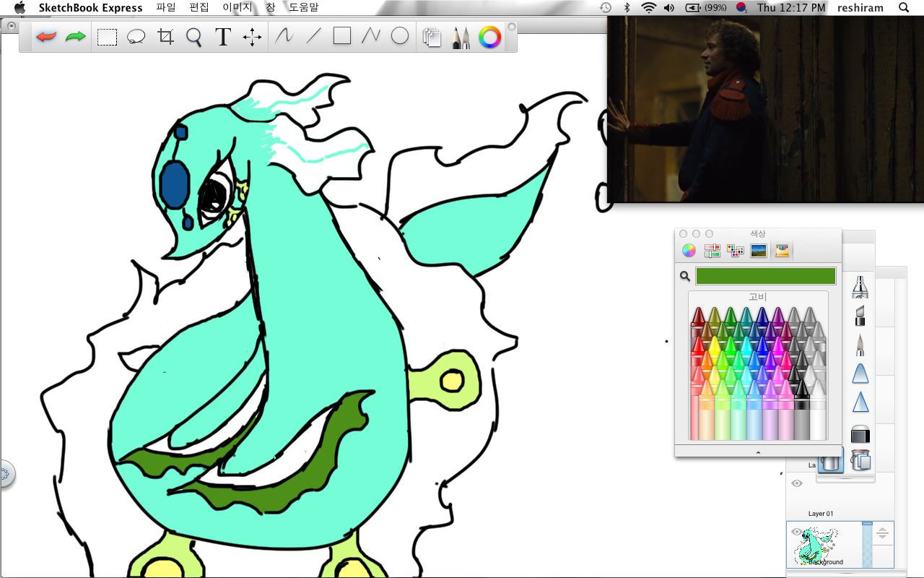Image resolution: width=924 pixels, height=578 pixels.
Task: Select the lasso selection tool
Action: click(x=136, y=37)
